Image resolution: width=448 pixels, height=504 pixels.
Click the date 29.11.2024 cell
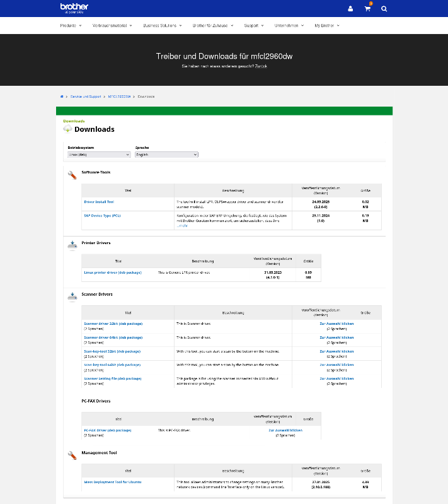[321, 216]
